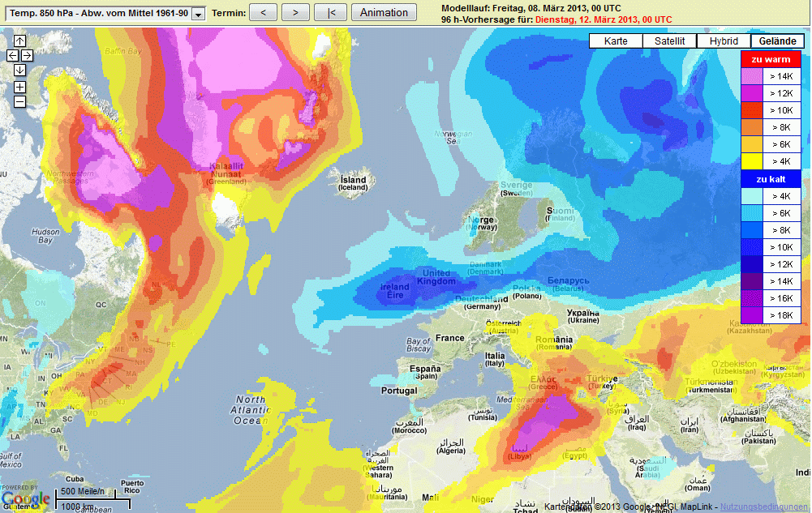Image resolution: width=812 pixels, height=513 pixels.
Task: Select the Gelände terrain view
Action: pyautogui.click(x=777, y=41)
